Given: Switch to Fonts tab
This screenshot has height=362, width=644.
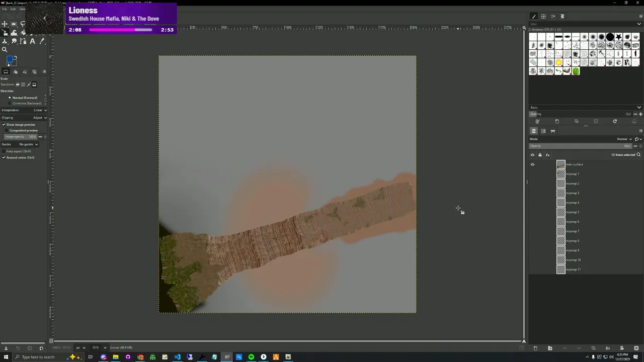Looking at the screenshot, I should [553, 16].
